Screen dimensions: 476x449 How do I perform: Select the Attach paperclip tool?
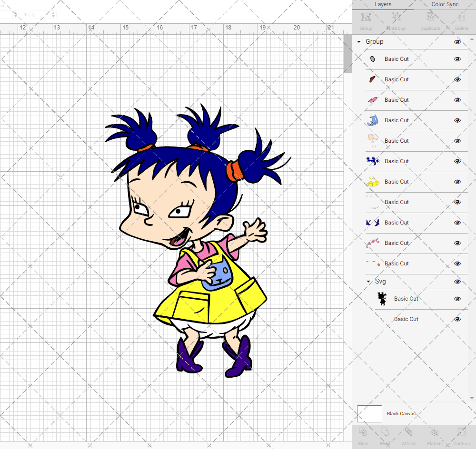(x=408, y=432)
